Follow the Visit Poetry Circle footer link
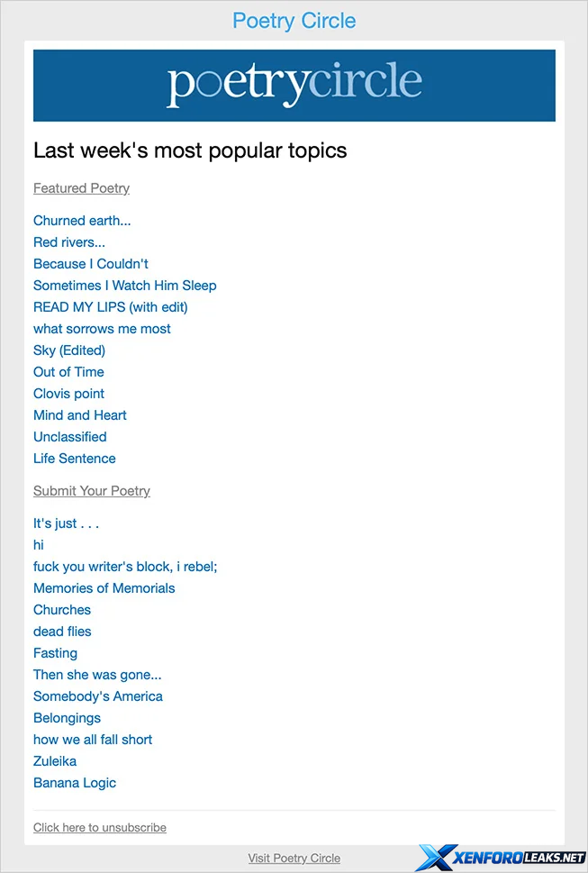Image resolution: width=588 pixels, height=873 pixels. tap(294, 859)
